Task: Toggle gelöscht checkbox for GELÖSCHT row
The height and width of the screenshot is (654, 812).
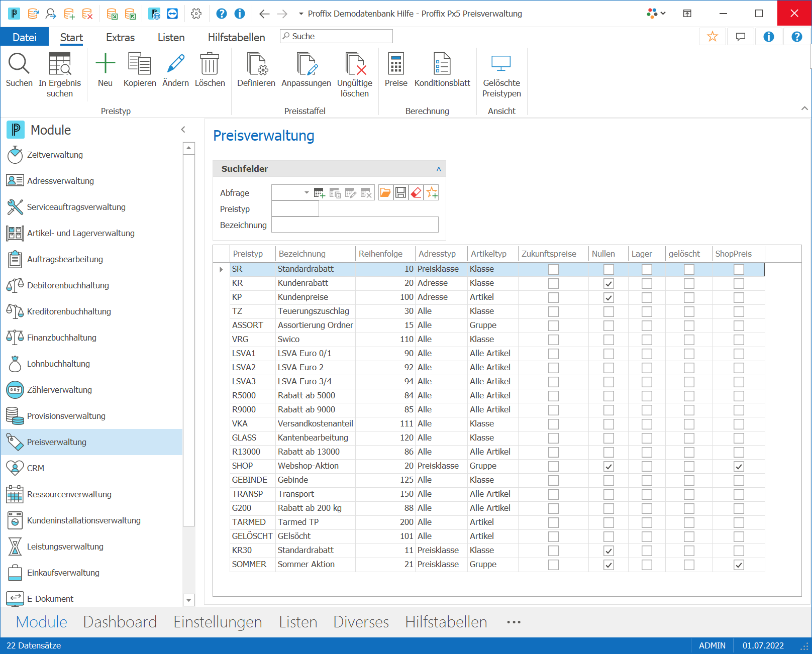Action: point(689,536)
